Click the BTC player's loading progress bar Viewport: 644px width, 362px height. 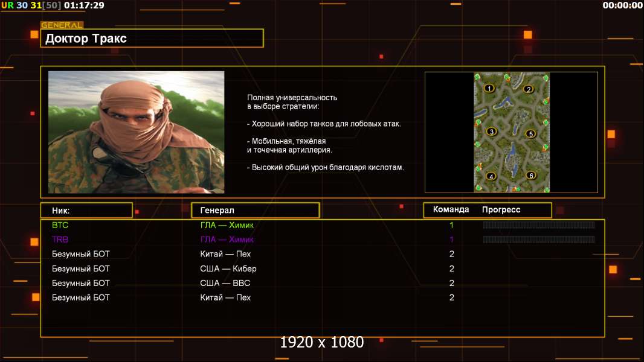pos(539,224)
